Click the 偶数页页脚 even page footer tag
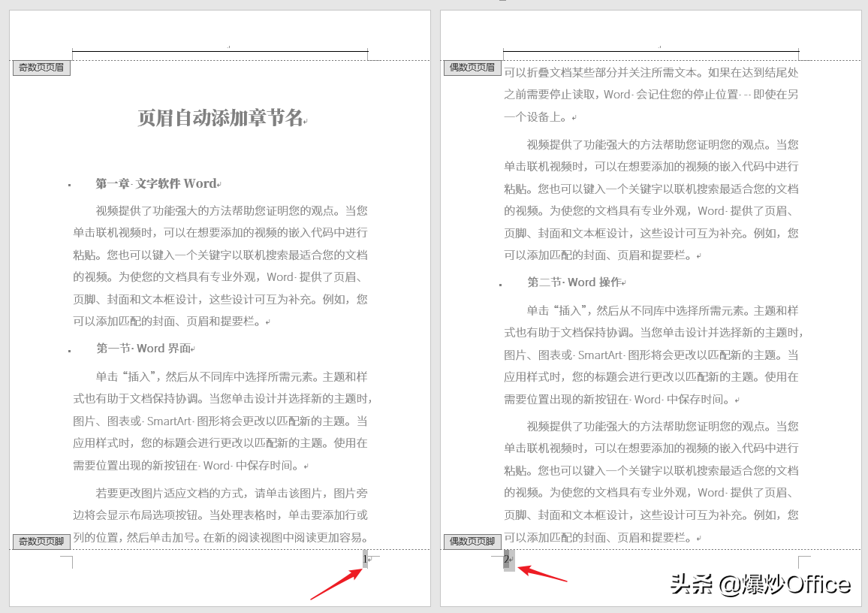868x613 pixels. coord(472,541)
